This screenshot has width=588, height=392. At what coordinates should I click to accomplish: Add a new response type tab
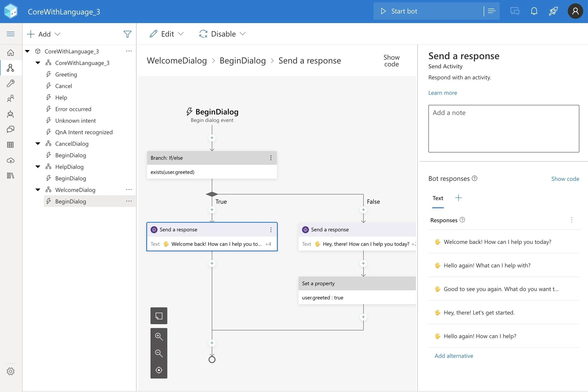point(458,198)
